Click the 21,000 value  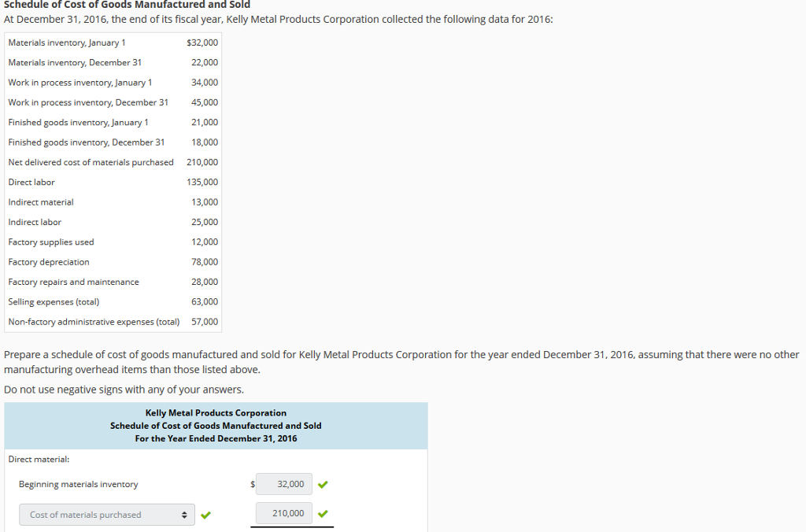[205, 122]
